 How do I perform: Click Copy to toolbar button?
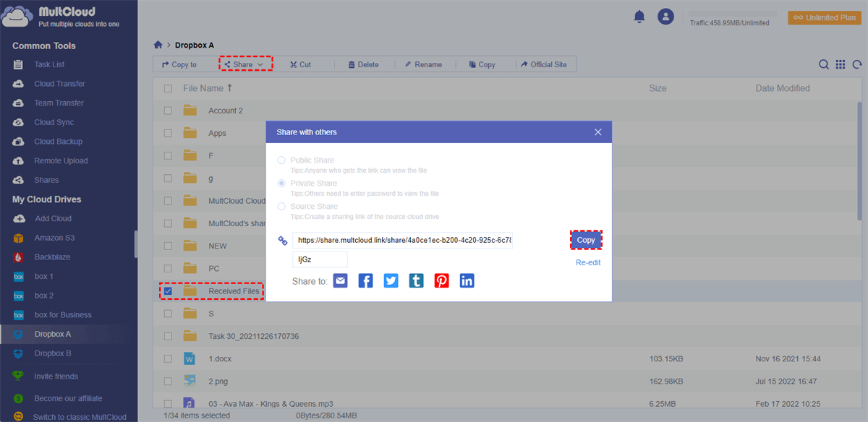click(x=179, y=64)
